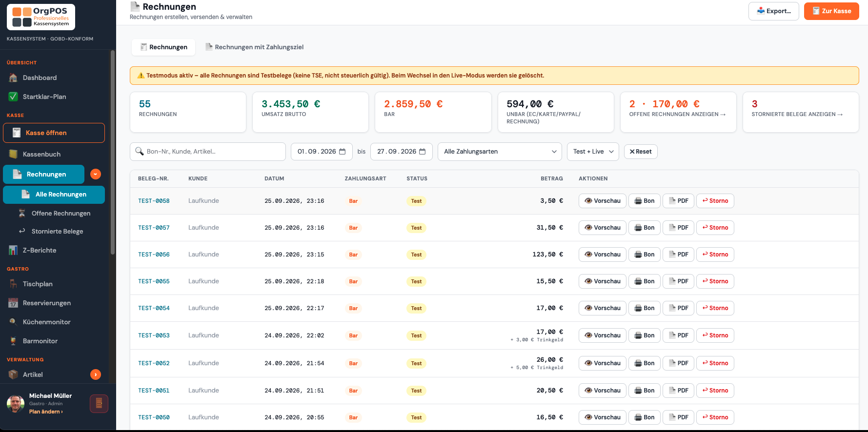Print Bon for TEST-0052
Viewport: 868px width, 432px height.
point(645,363)
